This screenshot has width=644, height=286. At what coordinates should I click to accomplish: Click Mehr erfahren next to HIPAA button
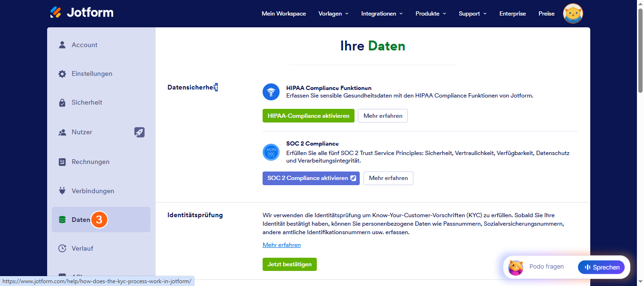pyautogui.click(x=383, y=116)
